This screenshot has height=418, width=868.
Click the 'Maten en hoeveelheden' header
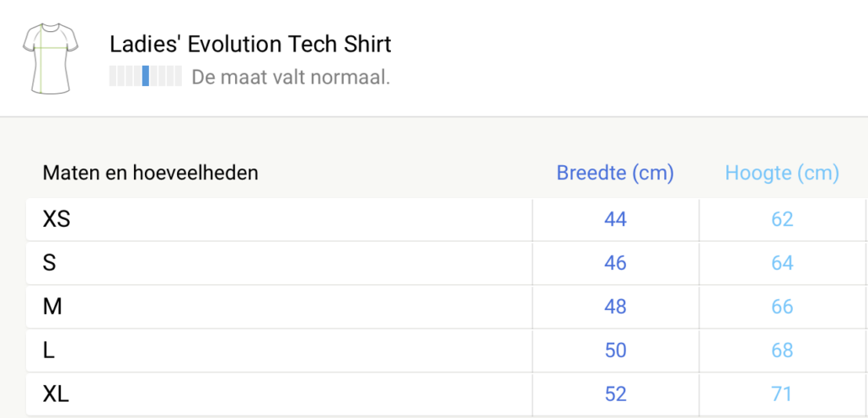150,174
